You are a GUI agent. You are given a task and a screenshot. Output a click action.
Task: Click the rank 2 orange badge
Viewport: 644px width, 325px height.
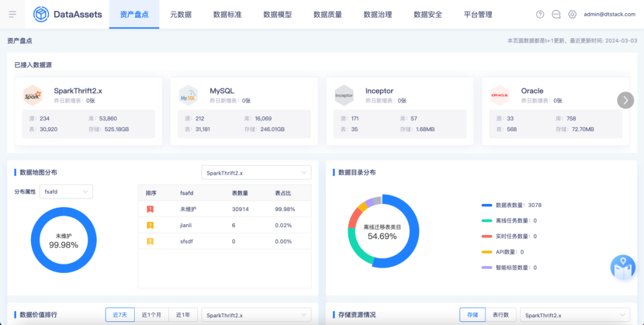[x=150, y=225]
